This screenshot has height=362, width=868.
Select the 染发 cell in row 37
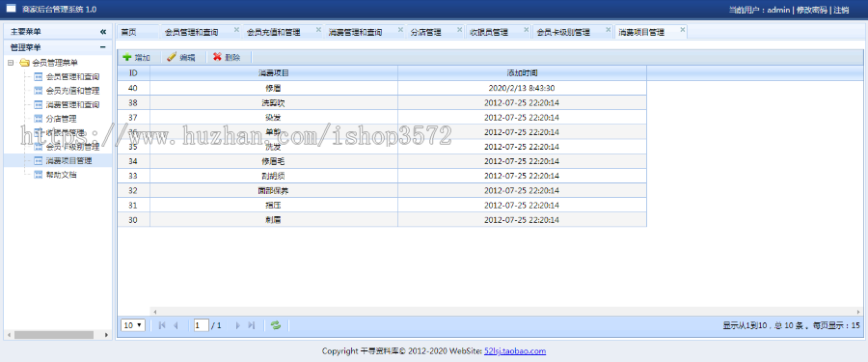(274, 118)
